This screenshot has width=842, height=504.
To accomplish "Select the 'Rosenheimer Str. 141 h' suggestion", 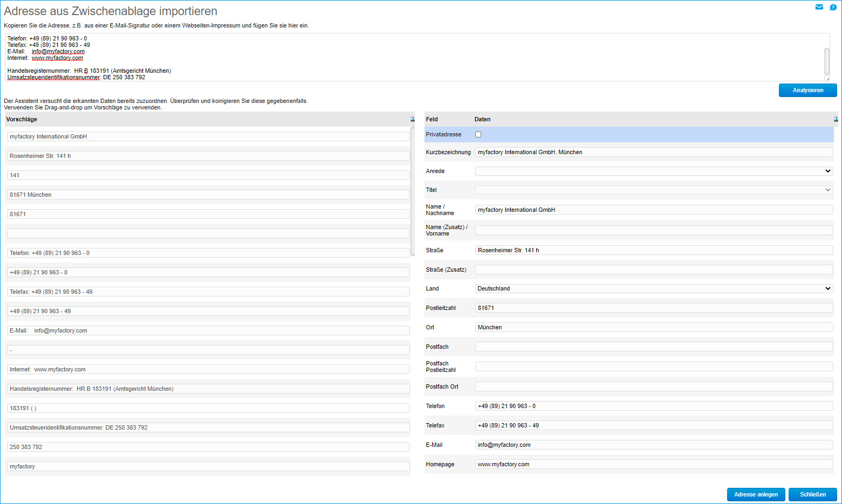I will pyautogui.click(x=208, y=156).
